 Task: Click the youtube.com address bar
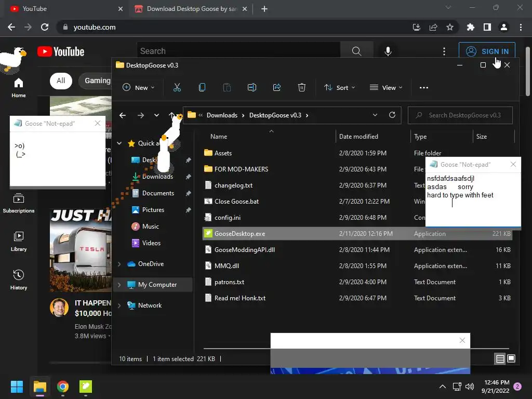(234, 27)
